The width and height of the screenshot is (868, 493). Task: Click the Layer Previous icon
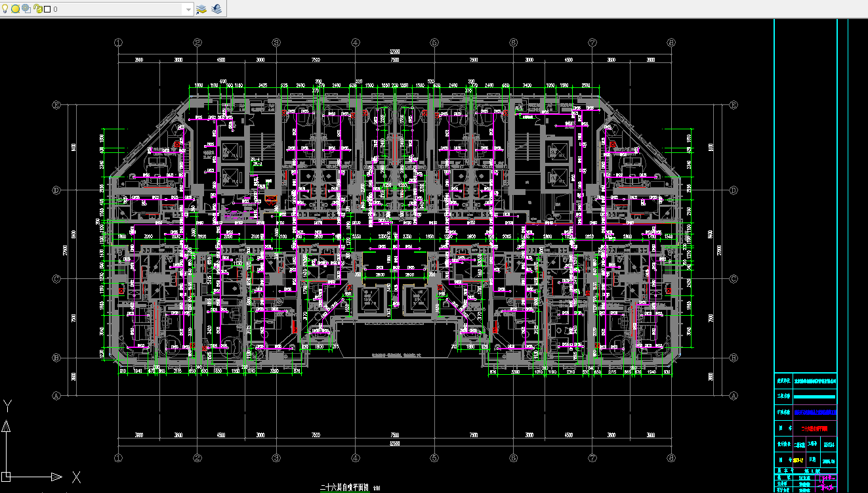click(x=216, y=9)
